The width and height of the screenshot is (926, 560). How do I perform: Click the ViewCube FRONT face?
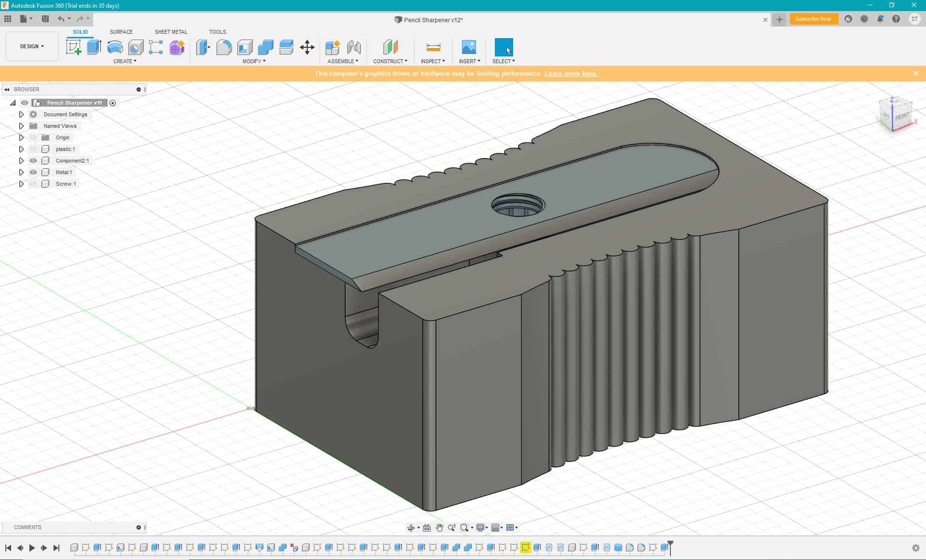pyautogui.click(x=901, y=117)
